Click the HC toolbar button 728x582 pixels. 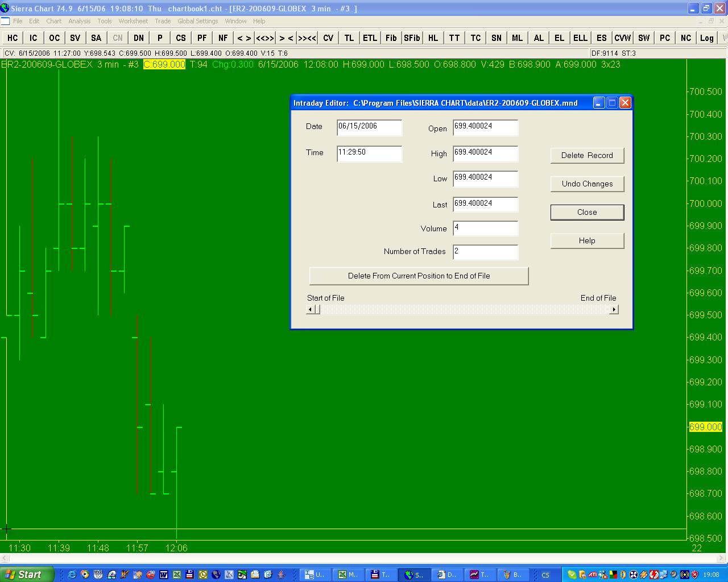click(13, 38)
